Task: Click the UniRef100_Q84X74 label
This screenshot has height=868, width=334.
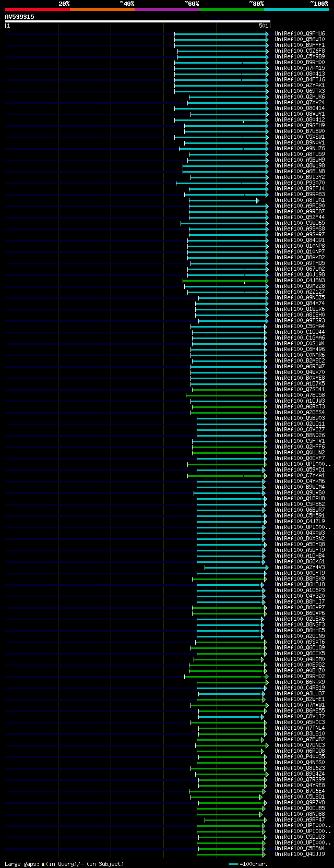Action: 300,303
